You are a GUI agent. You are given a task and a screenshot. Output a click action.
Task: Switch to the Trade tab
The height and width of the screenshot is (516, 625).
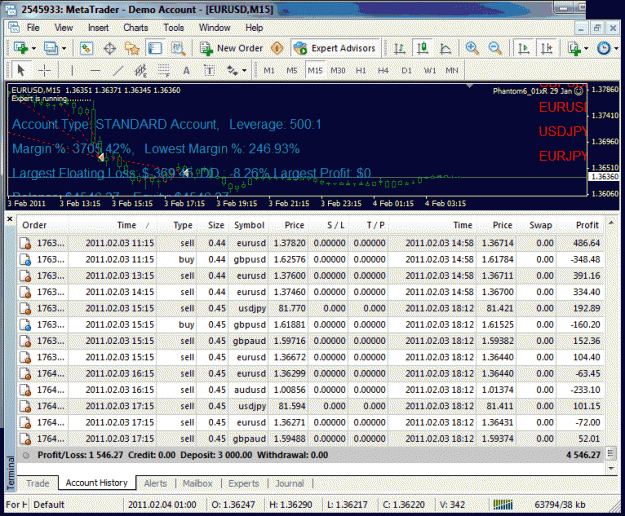(x=37, y=483)
